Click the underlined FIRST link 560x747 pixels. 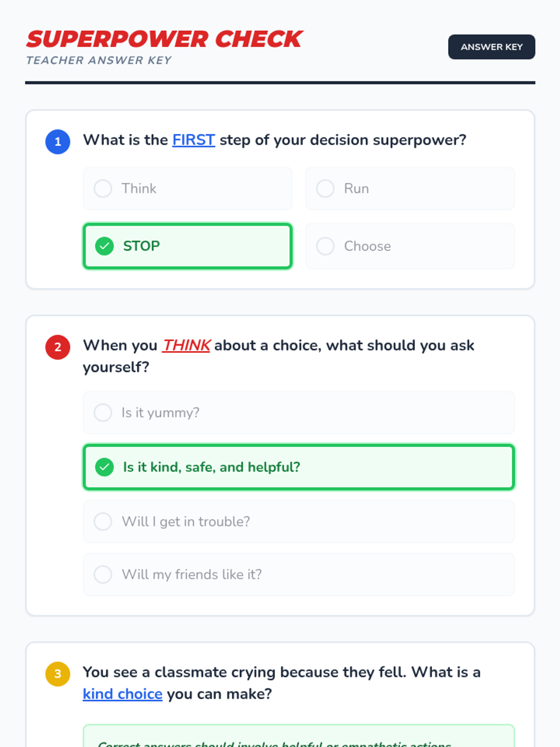193,140
